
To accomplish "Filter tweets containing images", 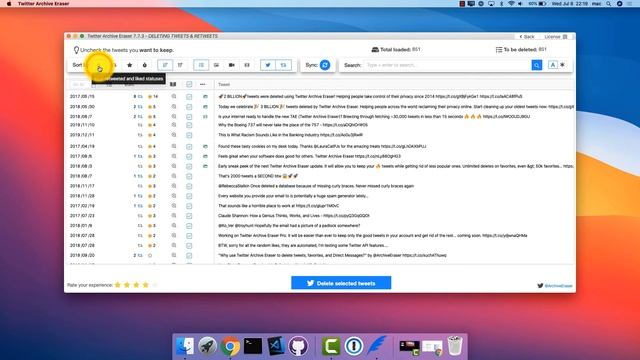I will [x=216, y=65].
